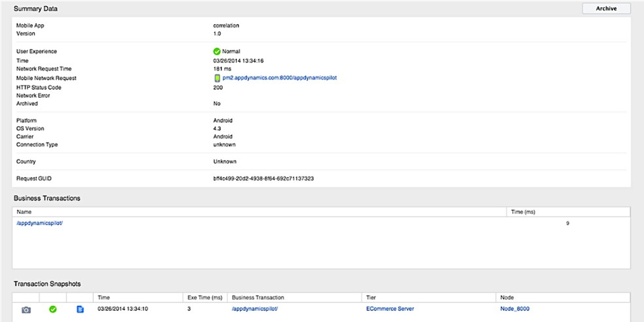Viewport: 644px width, 322px height.
Task: Click the Business Transaction column header
Action: coord(258,297)
